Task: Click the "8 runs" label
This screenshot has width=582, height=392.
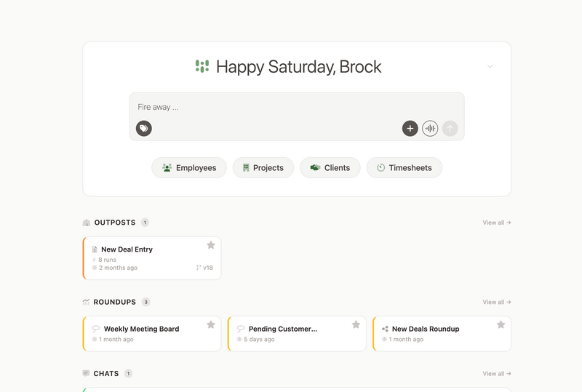Action: pyautogui.click(x=107, y=260)
